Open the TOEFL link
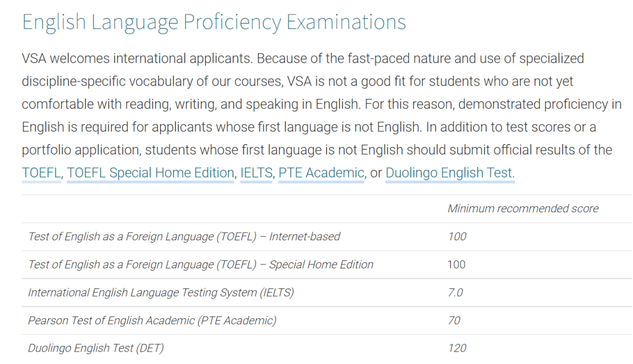 tap(41, 173)
